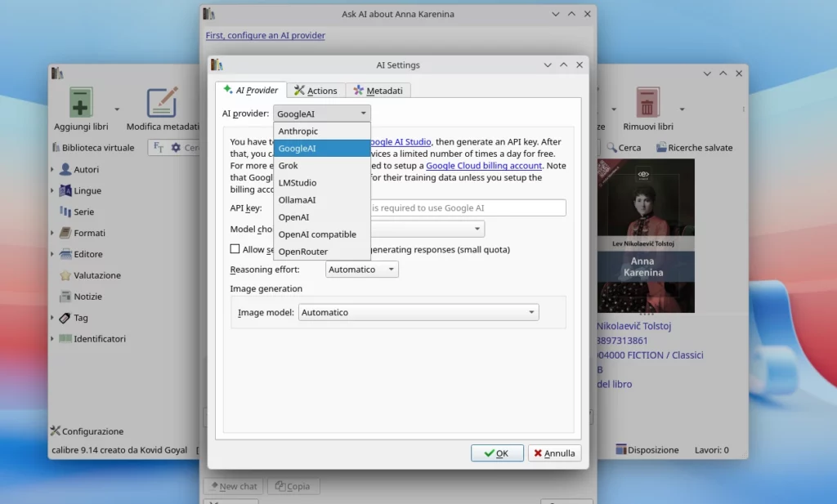Select GoogleAI in the provider dropdown list
837x504 pixels.
coord(321,149)
